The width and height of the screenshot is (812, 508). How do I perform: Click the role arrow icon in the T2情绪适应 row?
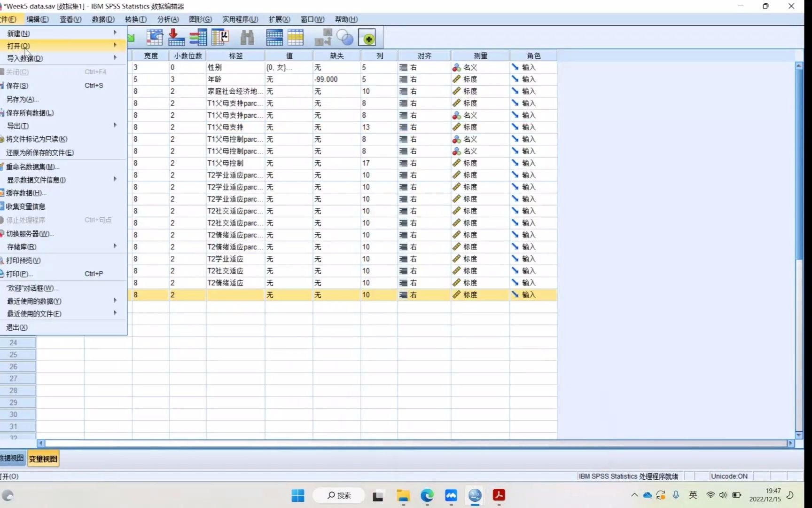(515, 282)
